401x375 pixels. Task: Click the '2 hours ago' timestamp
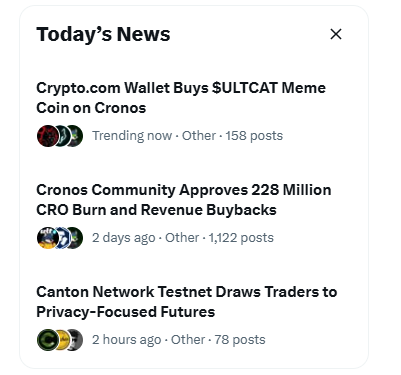click(x=127, y=340)
